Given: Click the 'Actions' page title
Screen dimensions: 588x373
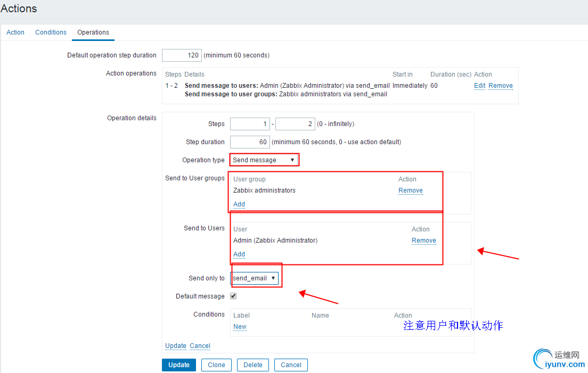Looking at the screenshot, I should point(19,8).
